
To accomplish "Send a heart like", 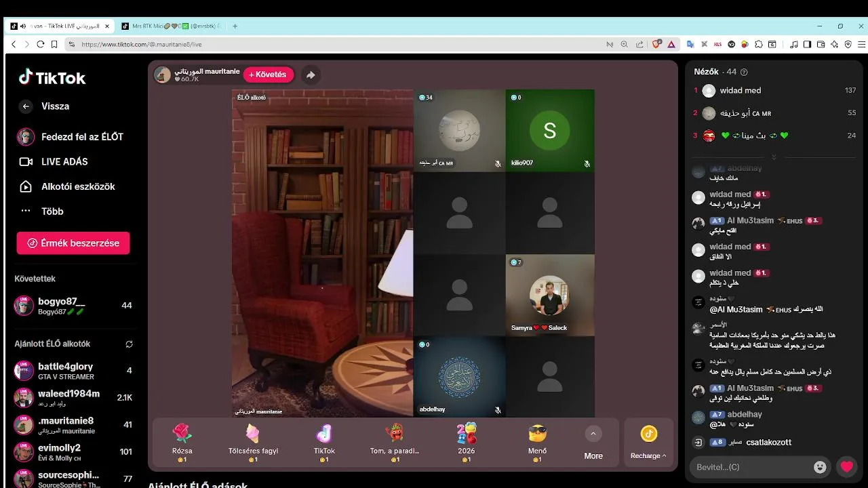I will click(x=846, y=467).
